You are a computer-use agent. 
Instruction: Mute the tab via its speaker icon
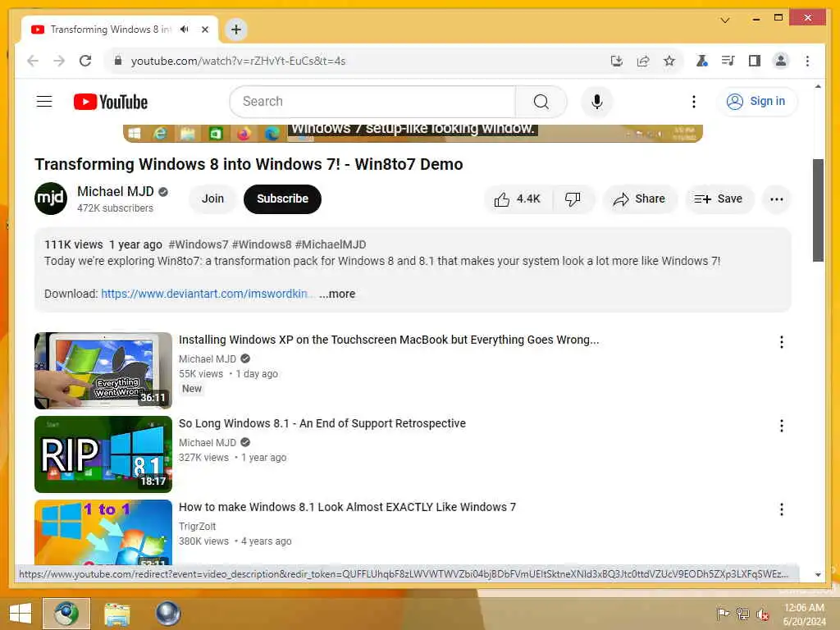[x=185, y=30]
